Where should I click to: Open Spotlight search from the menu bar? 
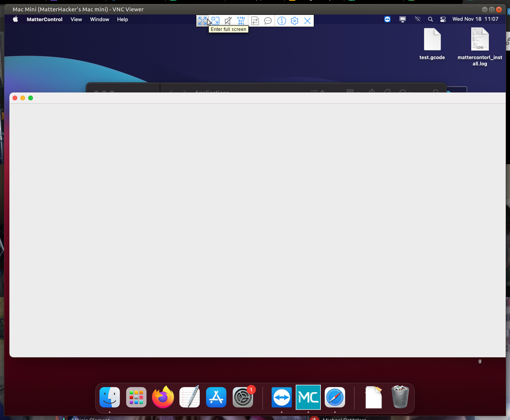point(430,19)
